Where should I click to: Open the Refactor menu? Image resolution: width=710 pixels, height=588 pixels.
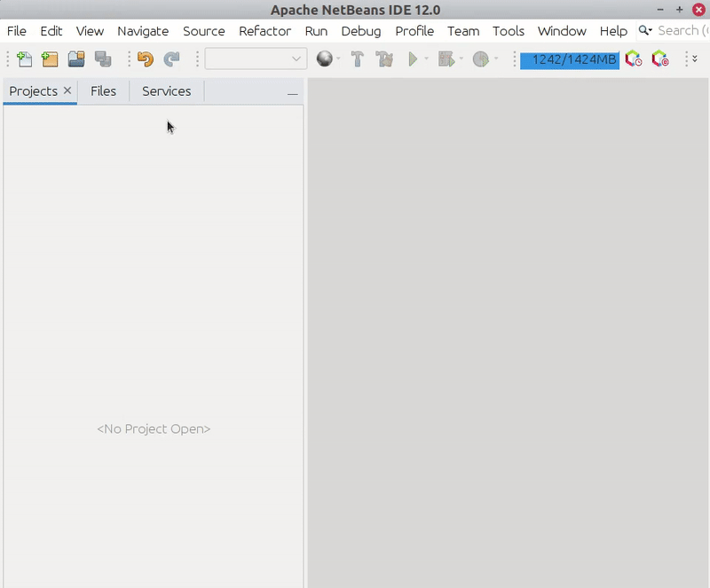(264, 31)
